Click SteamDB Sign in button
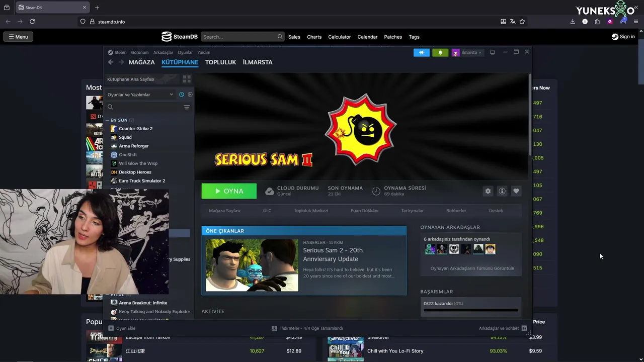644x362 pixels. click(x=623, y=37)
